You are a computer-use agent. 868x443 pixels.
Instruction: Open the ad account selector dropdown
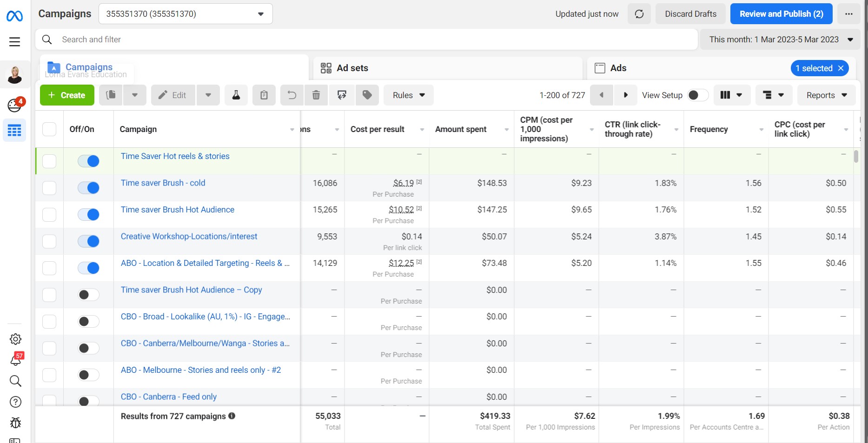click(186, 14)
